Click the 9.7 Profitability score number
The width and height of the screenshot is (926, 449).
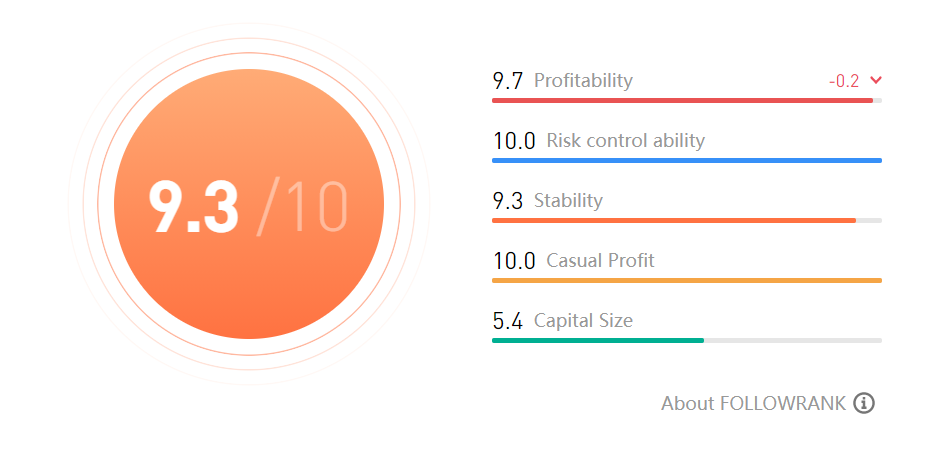[x=507, y=81]
